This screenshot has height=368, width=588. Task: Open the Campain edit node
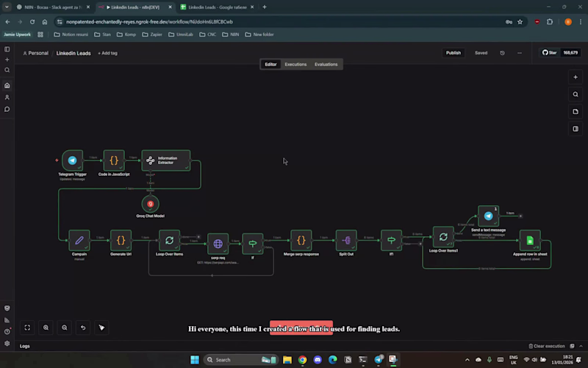pyautogui.click(x=79, y=241)
